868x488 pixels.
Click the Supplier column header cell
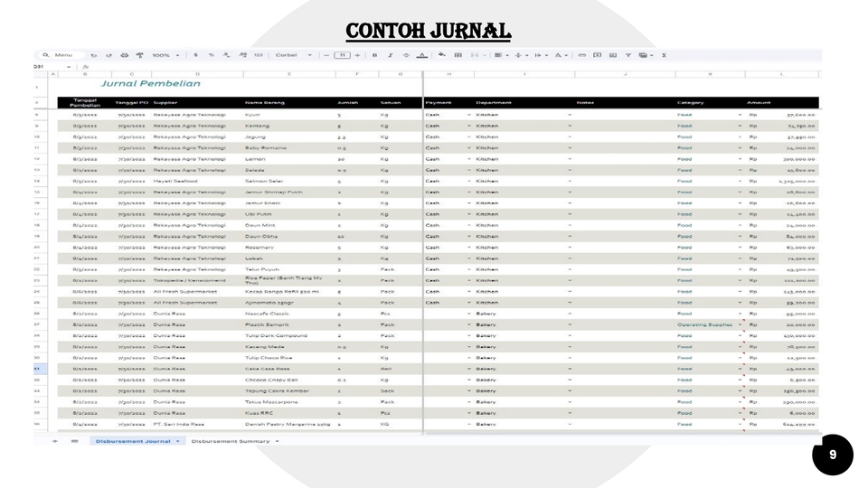(197, 103)
